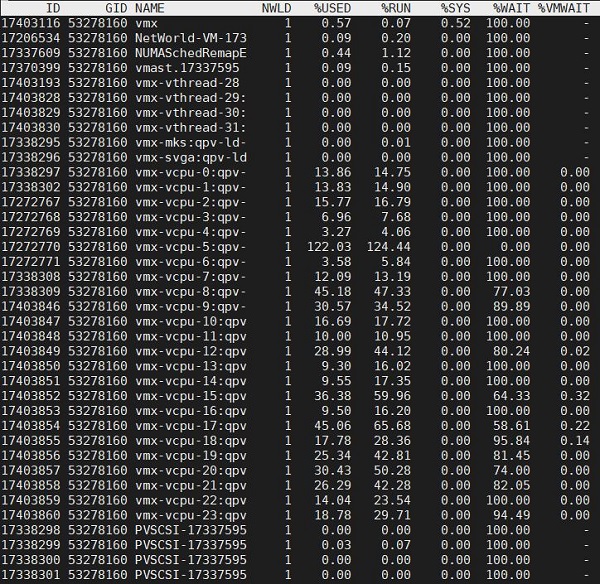Select ID 17338301 PVSCSI row
The width and height of the screenshot is (600, 584).
31,575
